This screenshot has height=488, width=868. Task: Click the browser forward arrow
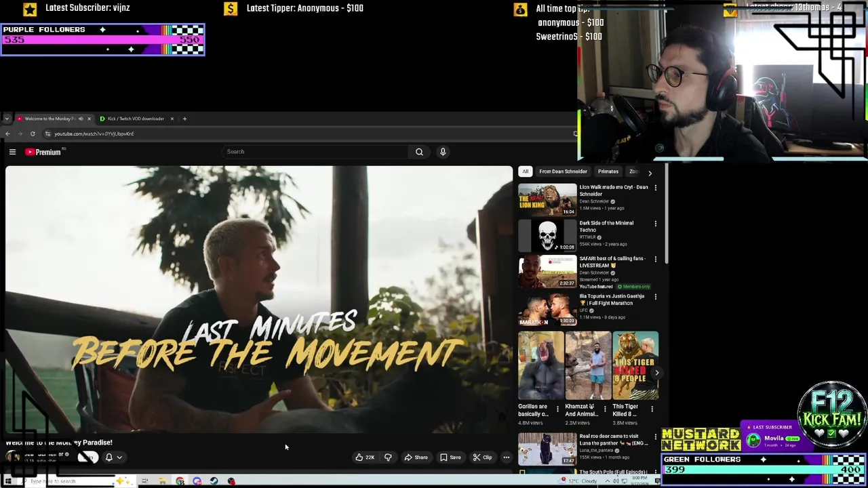(20, 134)
